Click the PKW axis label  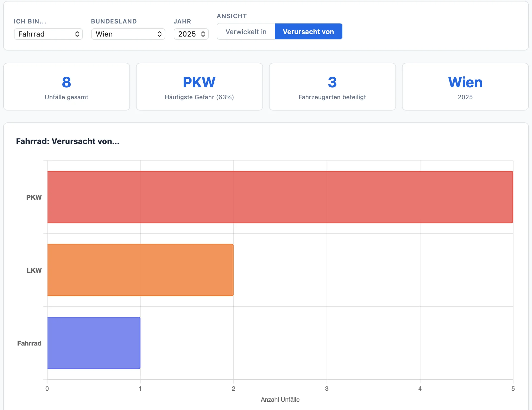click(34, 197)
